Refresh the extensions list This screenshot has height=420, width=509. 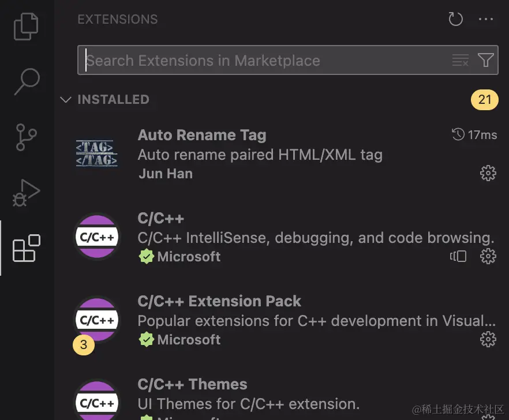pyautogui.click(x=455, y=20)
